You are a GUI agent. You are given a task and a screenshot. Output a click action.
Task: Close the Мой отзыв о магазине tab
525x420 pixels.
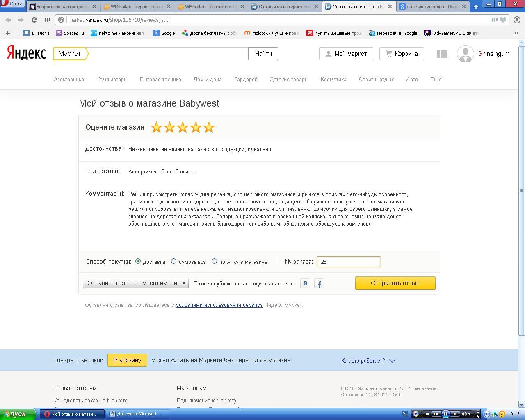(390, 7)
